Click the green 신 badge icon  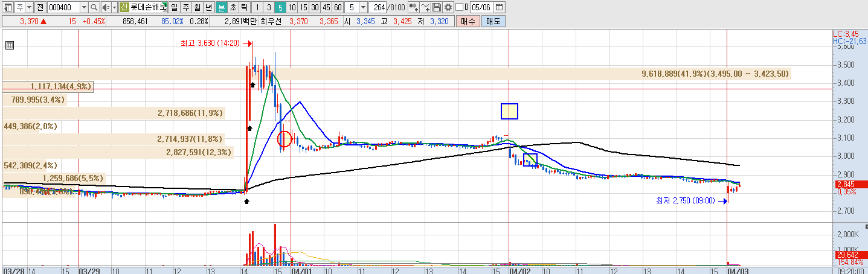tap(124, 7)
